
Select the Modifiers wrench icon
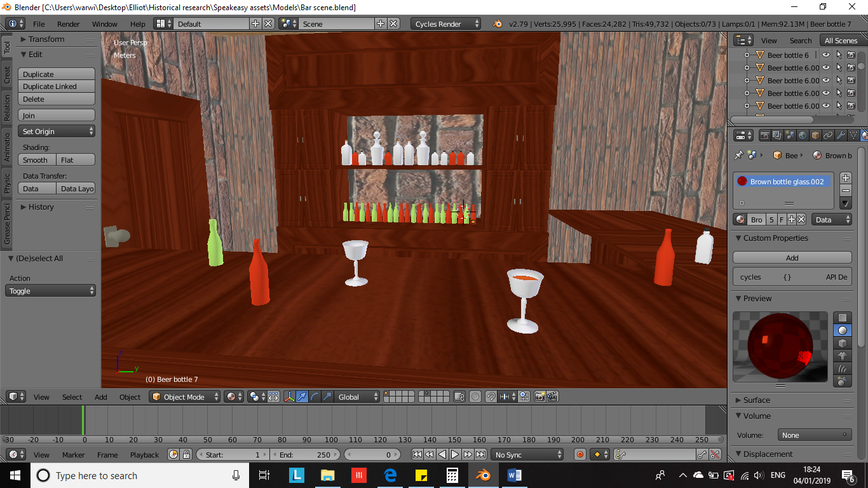pyautogui.click(x=840, y=135)
